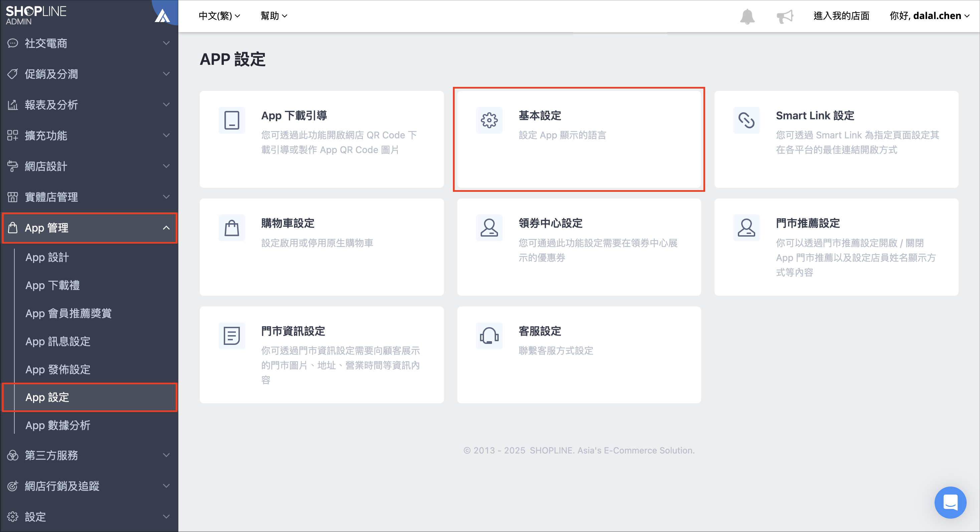This screenshot has height=532, width=980.
Task: Click the 基本設定 gear icon
Action: coord(489,120)
